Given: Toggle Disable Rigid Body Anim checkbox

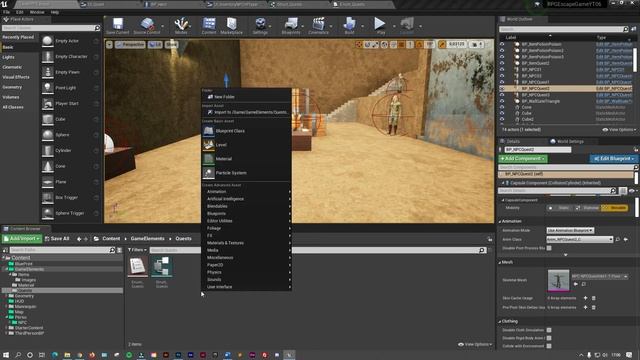Looking at the screenshot, I should (x=549, y=338).
